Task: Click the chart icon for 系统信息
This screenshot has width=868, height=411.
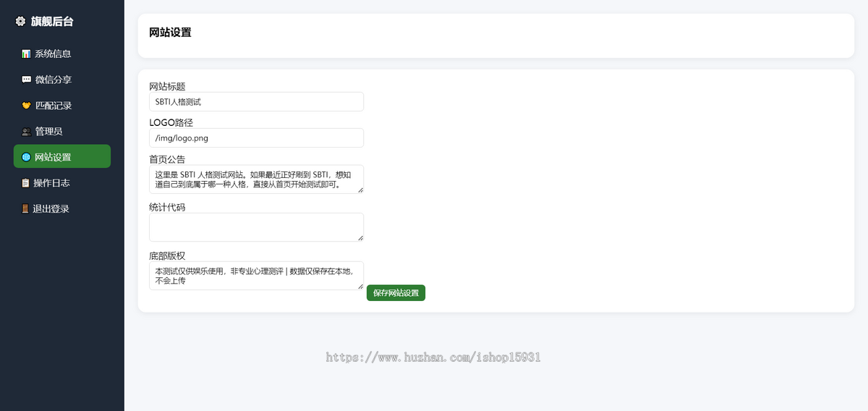Action: tap(26, 54)
